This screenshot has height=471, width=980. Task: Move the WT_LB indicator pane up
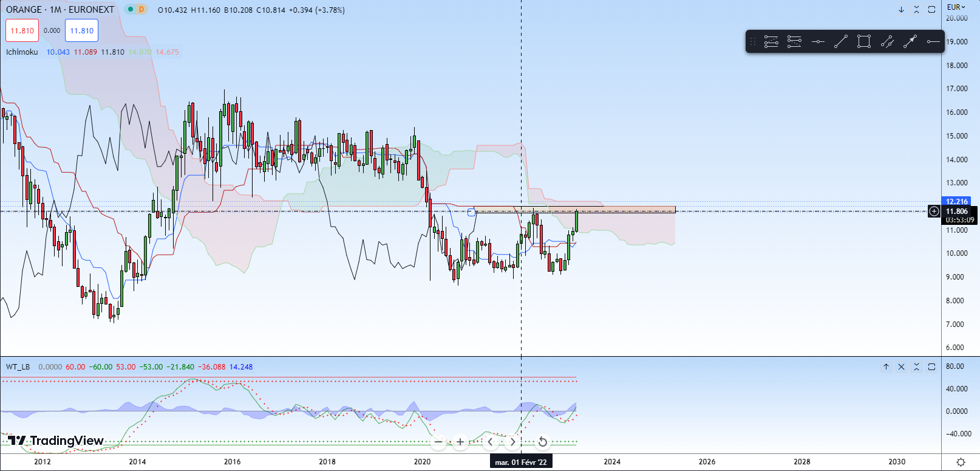[886, 366]
